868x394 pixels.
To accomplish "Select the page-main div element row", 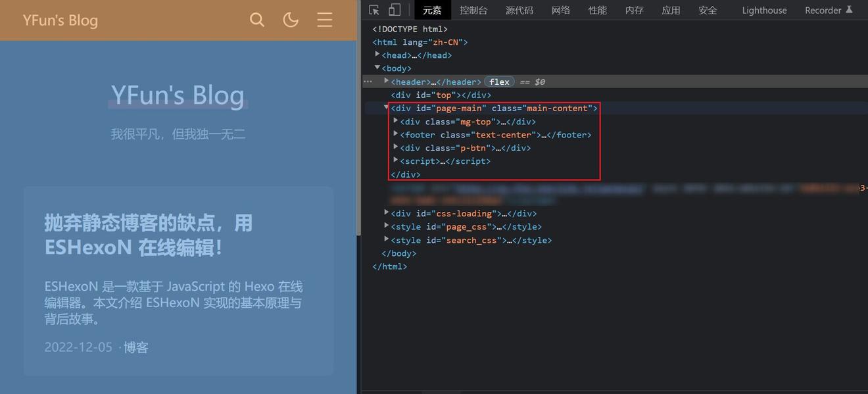I will pyautogui.click(x=493, y=108).
